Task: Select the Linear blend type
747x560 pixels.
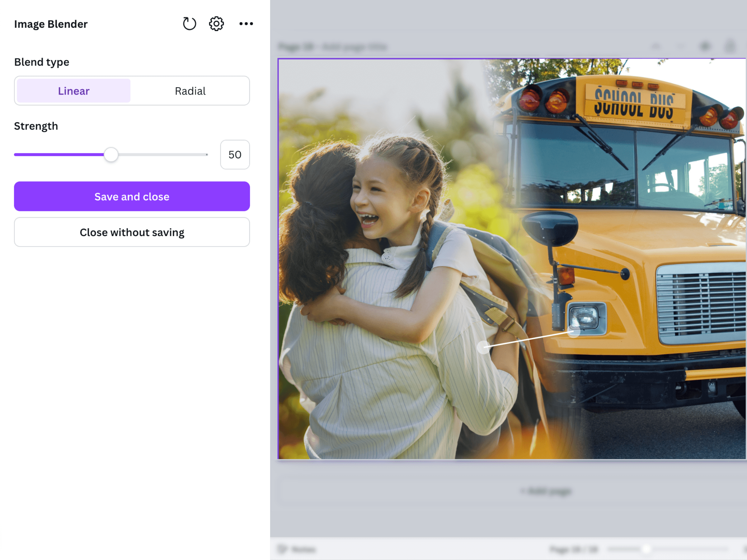Action: [x=74, y=91]
